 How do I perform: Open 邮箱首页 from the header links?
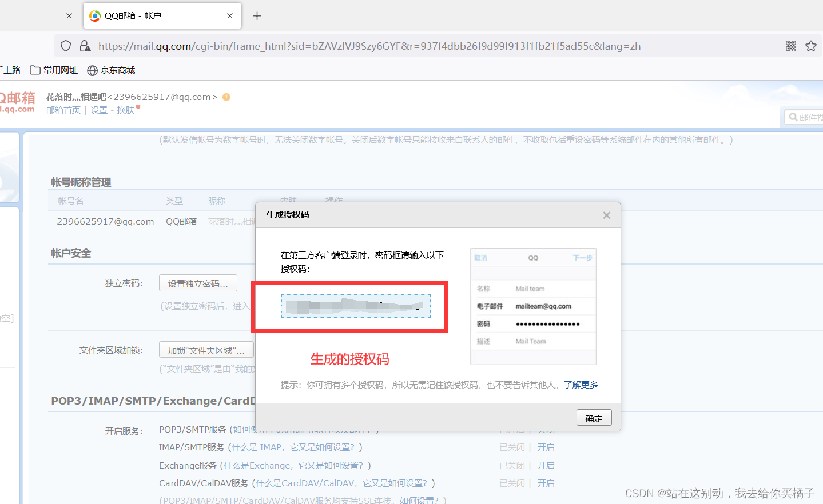coord(63,110)
